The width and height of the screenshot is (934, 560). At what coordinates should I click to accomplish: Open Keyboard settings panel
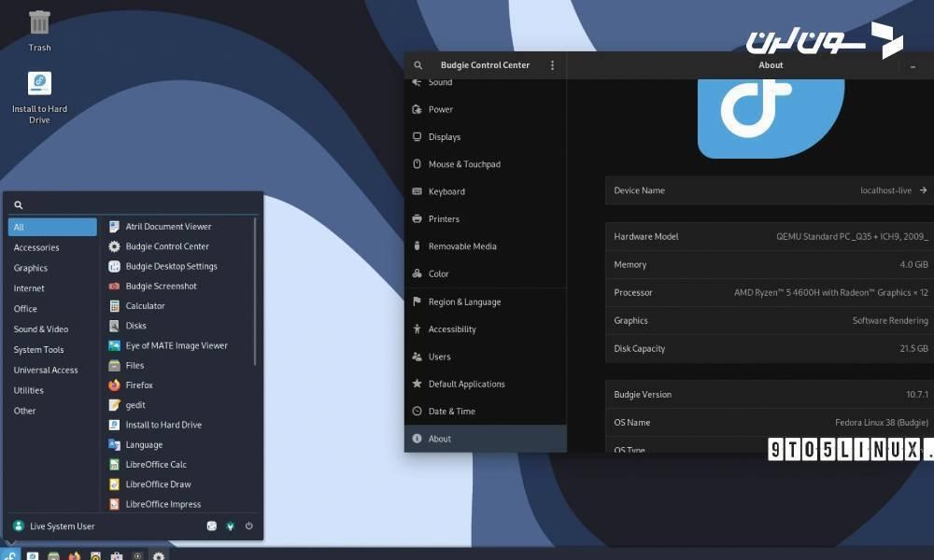click(486, 191)
